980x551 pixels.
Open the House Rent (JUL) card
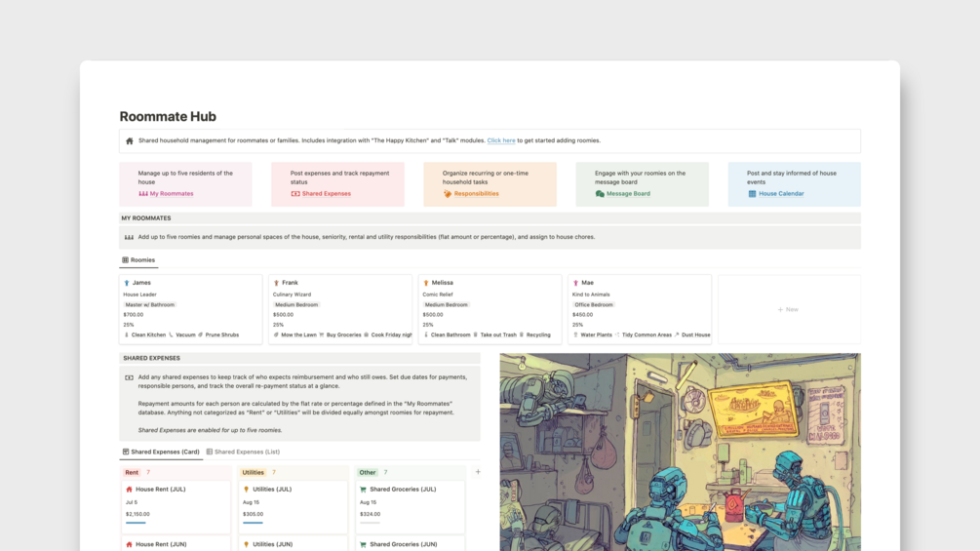[x=176, y=507]
